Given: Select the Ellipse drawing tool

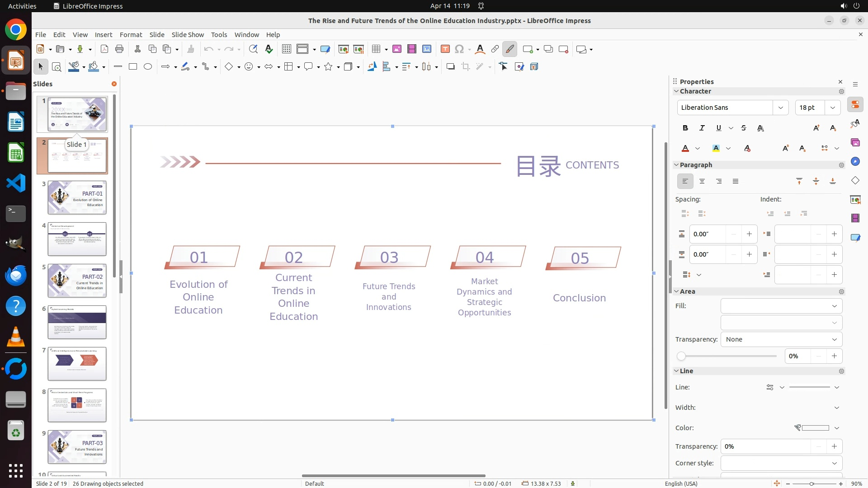Looking at the screenshot, I should [x=148, y=67].
